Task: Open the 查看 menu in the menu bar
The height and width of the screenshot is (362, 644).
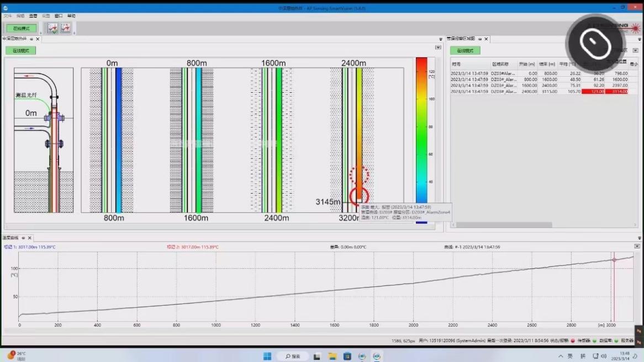Action: tap(33, 16)
